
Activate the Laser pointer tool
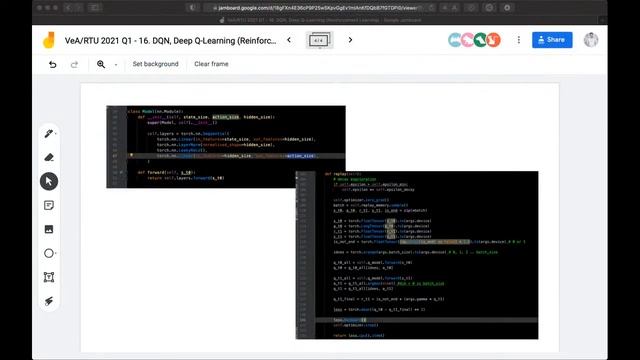tap(49, 301)
